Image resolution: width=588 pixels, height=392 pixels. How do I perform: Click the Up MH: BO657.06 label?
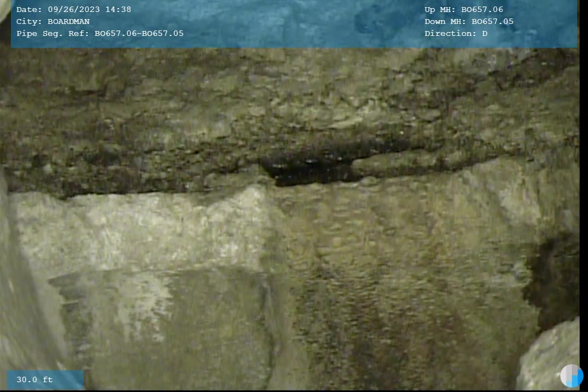pos(463,9)
